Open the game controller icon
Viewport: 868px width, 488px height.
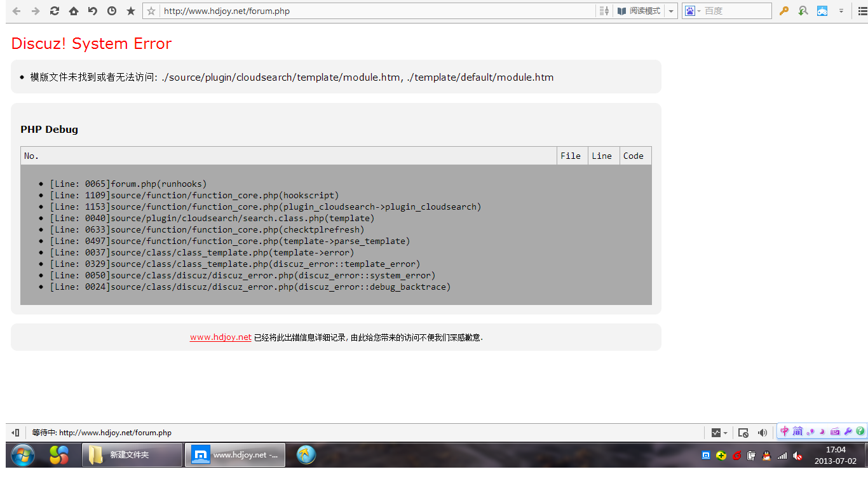pos(822,11)
